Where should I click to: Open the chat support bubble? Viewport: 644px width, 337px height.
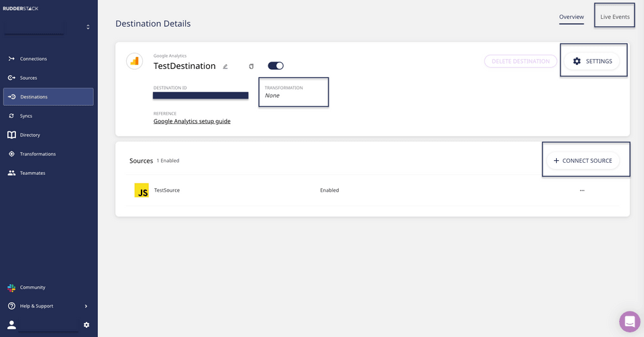[629, 322]
